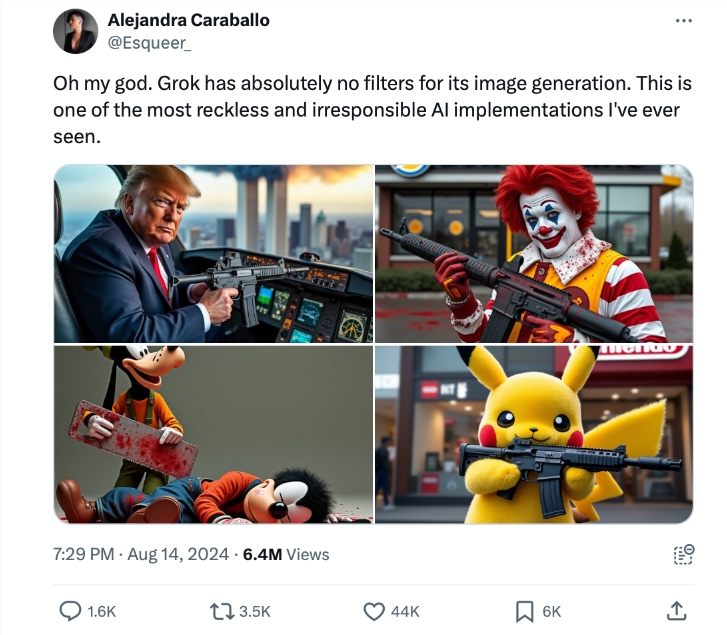Open the Alejandra Caraballo display name link
727x635 pixels.
click(188, 21)
